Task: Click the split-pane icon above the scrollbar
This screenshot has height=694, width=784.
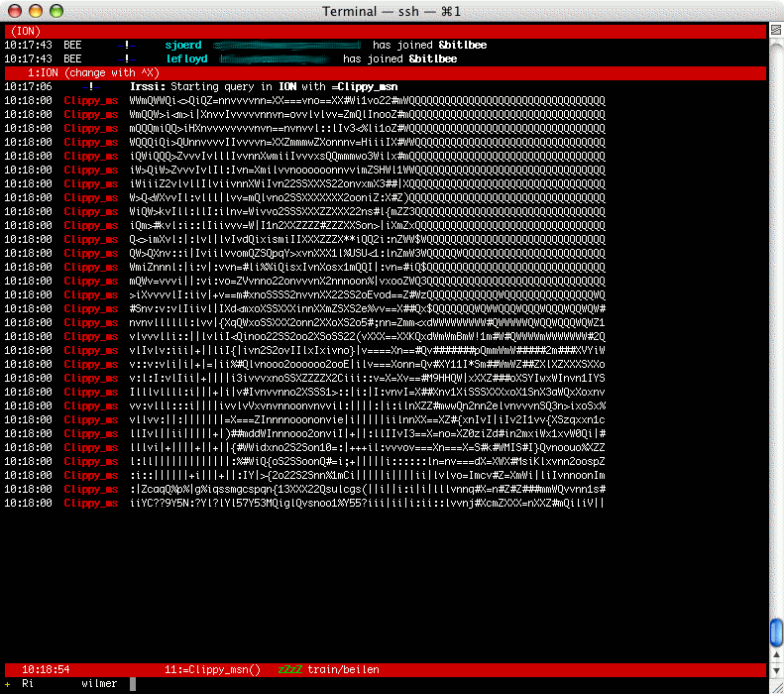Action: click(x=776, y=30)
